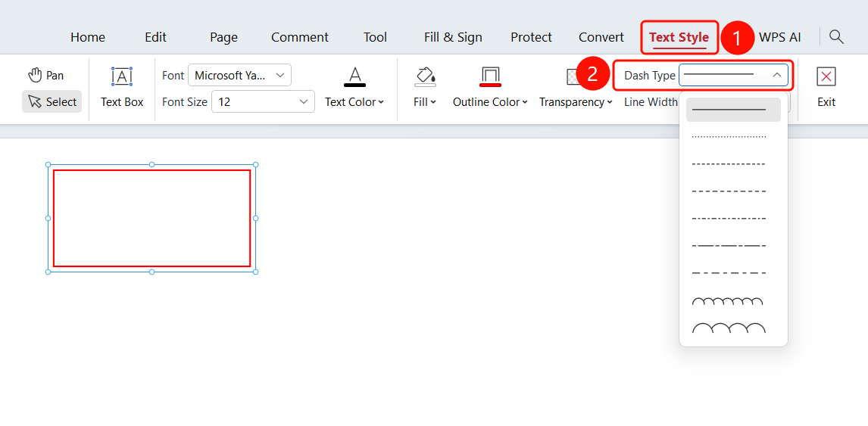Click the red rectangle on the page
This screenshot has width=868, height=426.
(151, 218)
